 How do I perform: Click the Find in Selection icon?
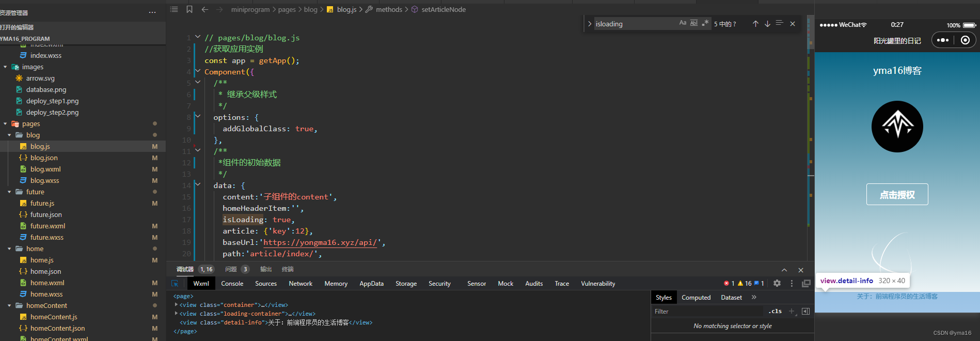[780, 23]
